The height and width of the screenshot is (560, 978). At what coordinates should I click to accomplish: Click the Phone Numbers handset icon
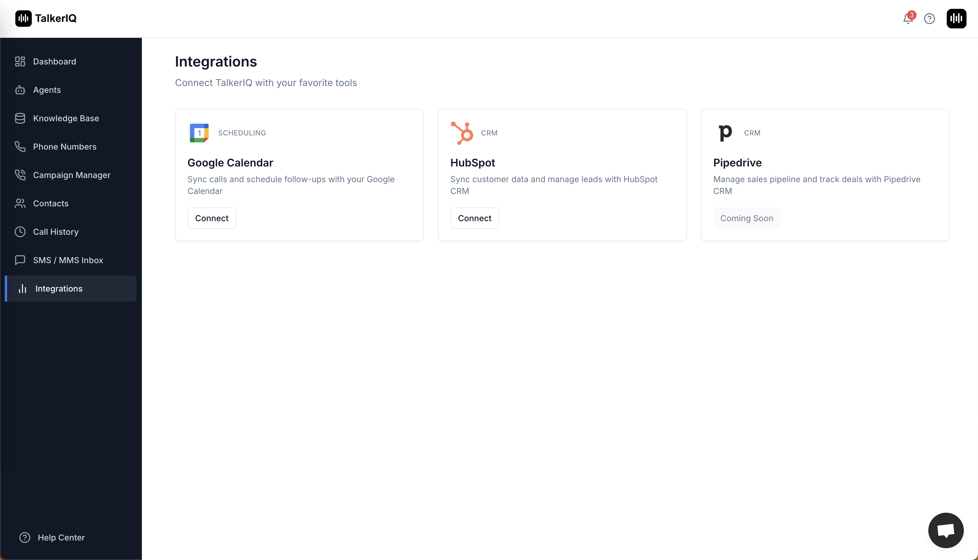(20, 146)
